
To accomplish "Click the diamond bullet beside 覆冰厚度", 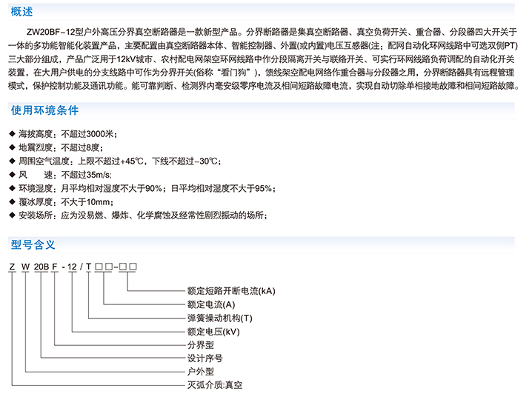I will (x=10, y=201).
